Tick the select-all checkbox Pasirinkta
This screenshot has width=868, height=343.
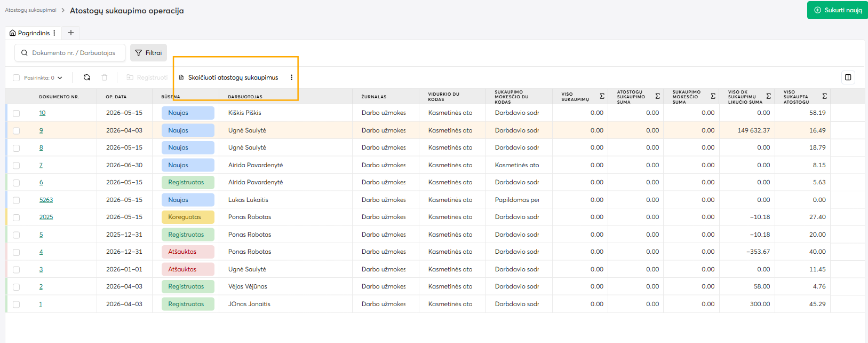(x=16, y=78)
